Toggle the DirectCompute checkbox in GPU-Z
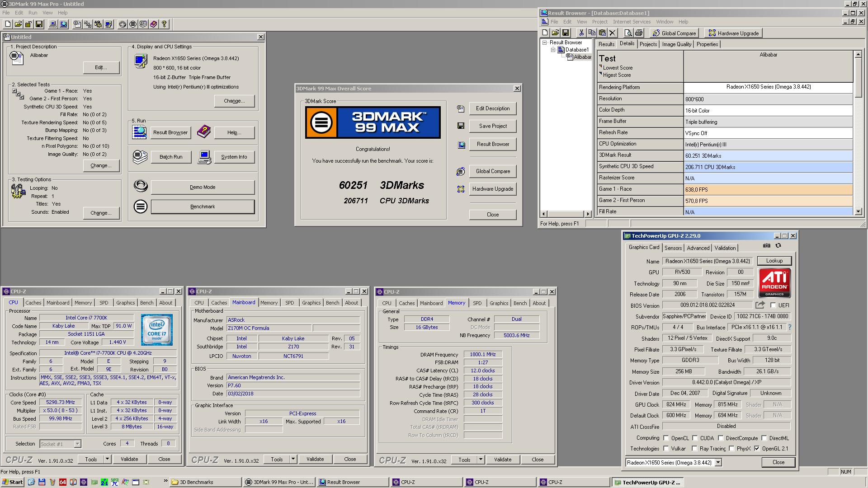This screenshot has height=488, width=868. pyautogui.click(x=721, y=438)
